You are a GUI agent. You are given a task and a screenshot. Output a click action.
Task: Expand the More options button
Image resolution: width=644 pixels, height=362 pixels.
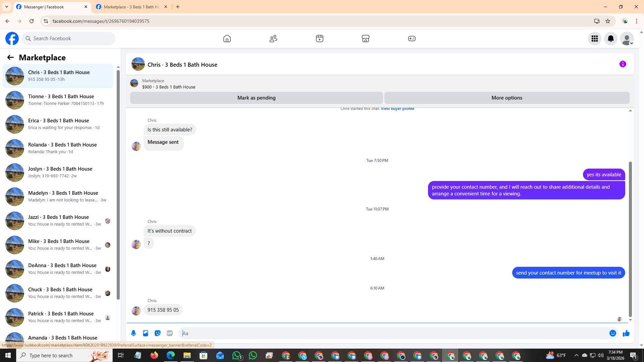point(506,98)
